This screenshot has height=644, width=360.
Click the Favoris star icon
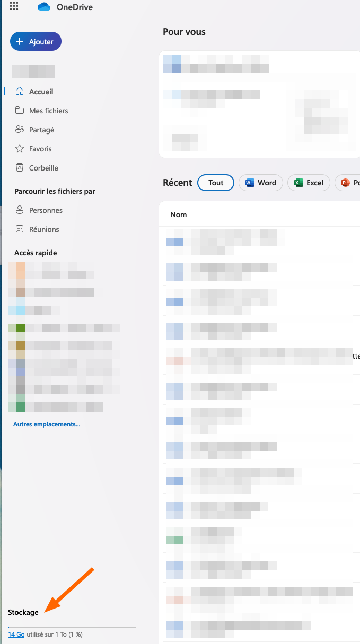20,149
